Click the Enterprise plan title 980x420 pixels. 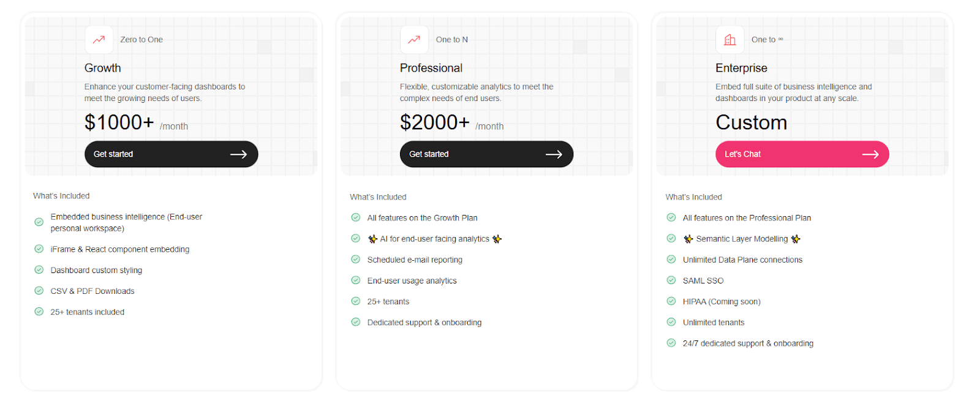click(x=741, y=68)
